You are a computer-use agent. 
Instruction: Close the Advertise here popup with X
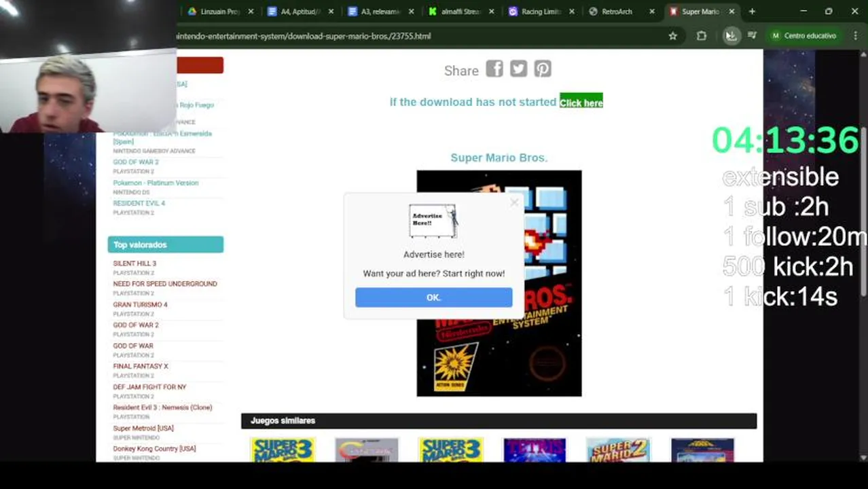[x=514, y=202]
